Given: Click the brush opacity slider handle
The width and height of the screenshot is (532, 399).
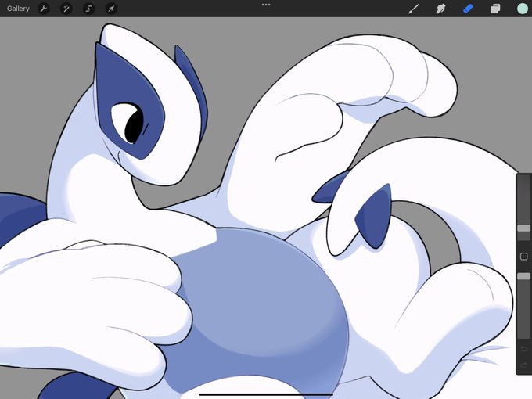Looking at the screenshot, I should (523, 276).
